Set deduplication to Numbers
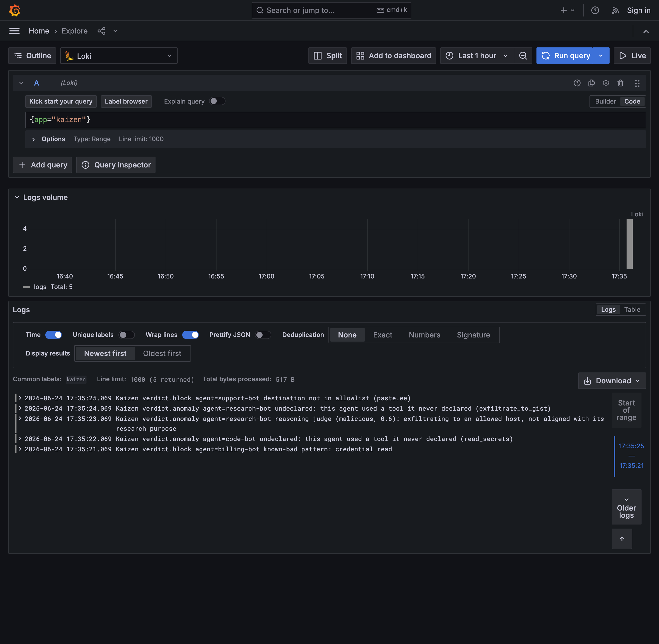 pyautogui.click(x=424, y=335)
